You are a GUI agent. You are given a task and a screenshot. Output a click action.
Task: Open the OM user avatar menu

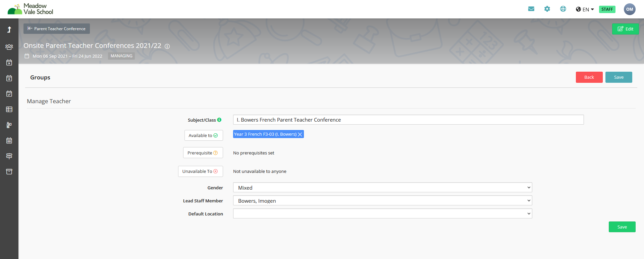[630, 9]
